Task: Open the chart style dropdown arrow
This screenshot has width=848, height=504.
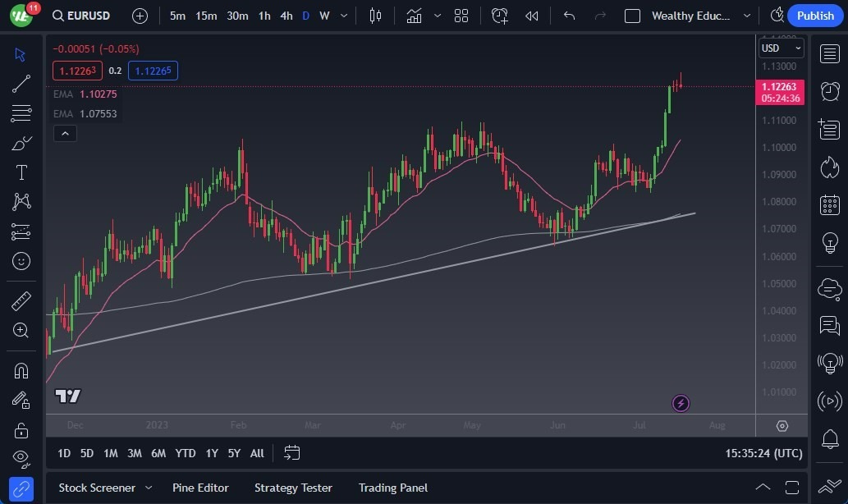Action: 438,15
